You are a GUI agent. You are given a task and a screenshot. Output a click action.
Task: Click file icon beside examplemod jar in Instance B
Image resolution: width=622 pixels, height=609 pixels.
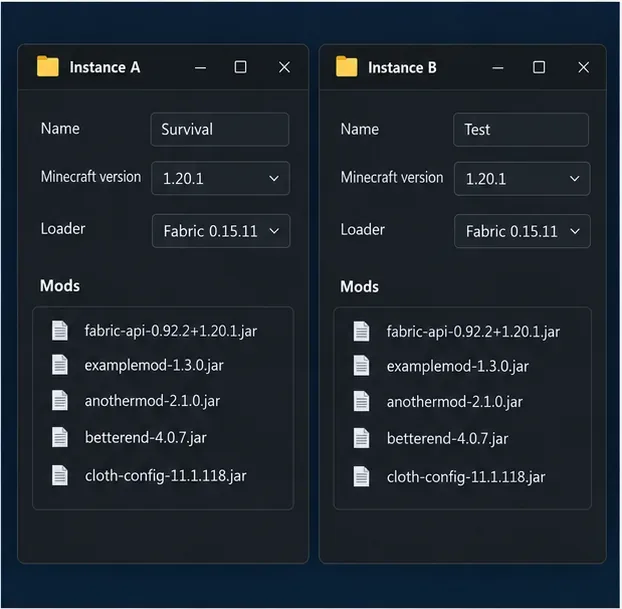[x=361, y=366]
